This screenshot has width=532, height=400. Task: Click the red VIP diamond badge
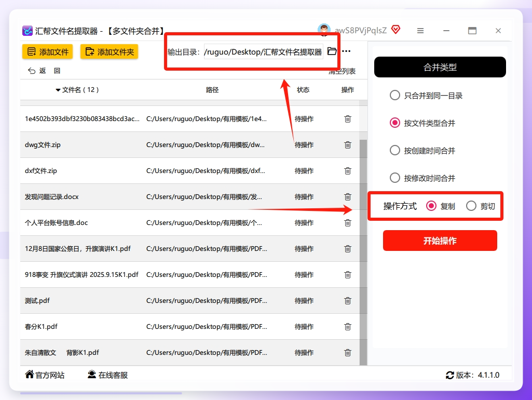[x=395, y=30]
